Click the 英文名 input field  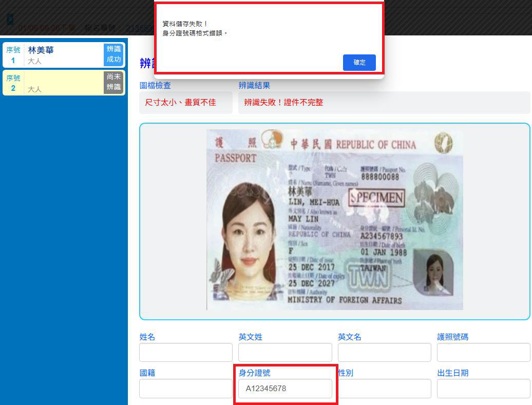pyautogui.click(x=384, y=353)
